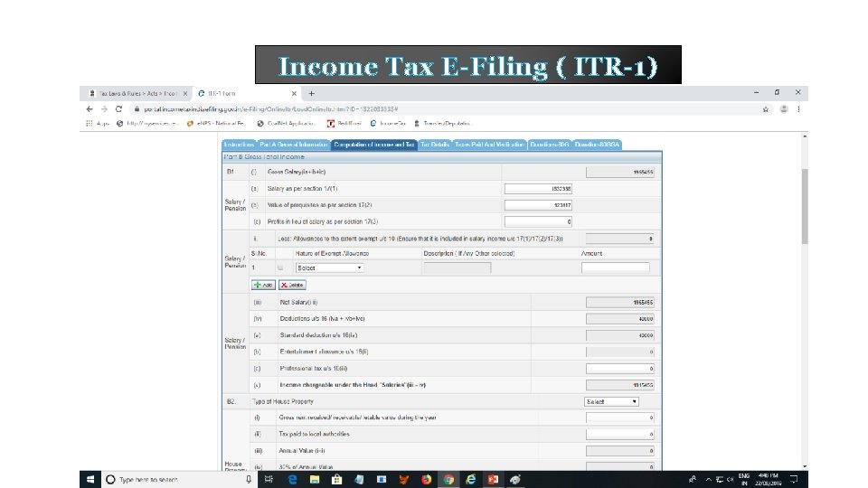Switch to PowerPoint in taskbar
This screenshot has width=868, height=488.
493,480
